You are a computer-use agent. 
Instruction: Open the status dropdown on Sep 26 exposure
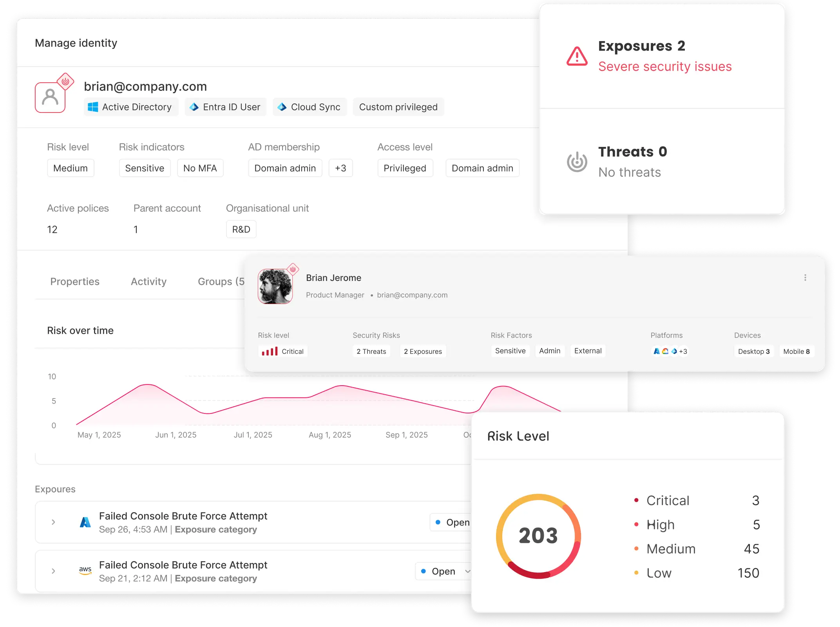(451, 522)
